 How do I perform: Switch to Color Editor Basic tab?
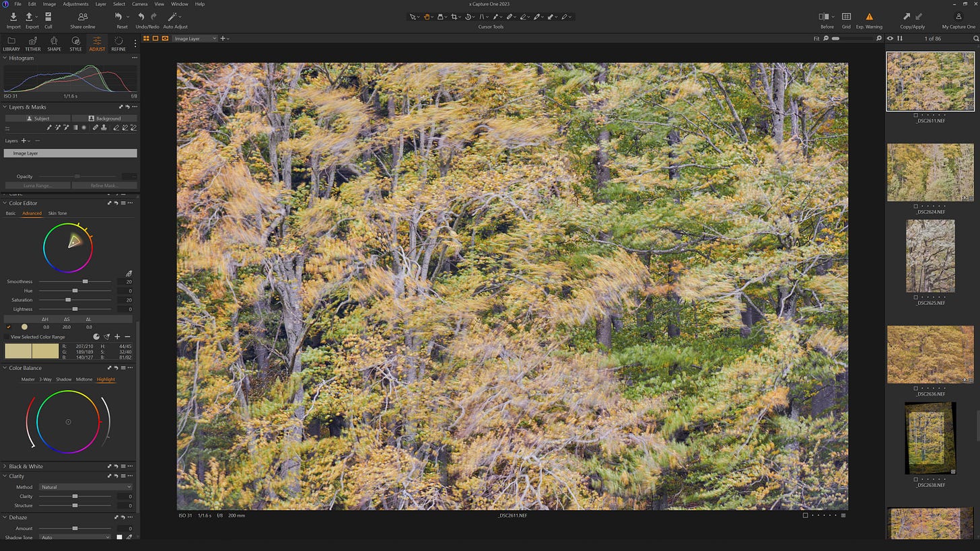coord(11,213)
